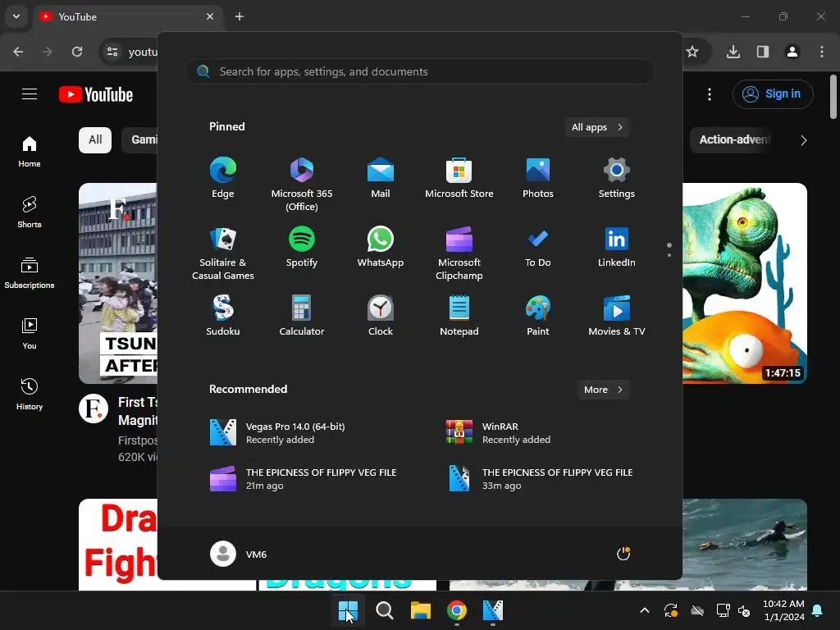The width and height of the screenshot is (840, 630).
Task: Toggle Chrome side panel
Action: pos(762,52)
